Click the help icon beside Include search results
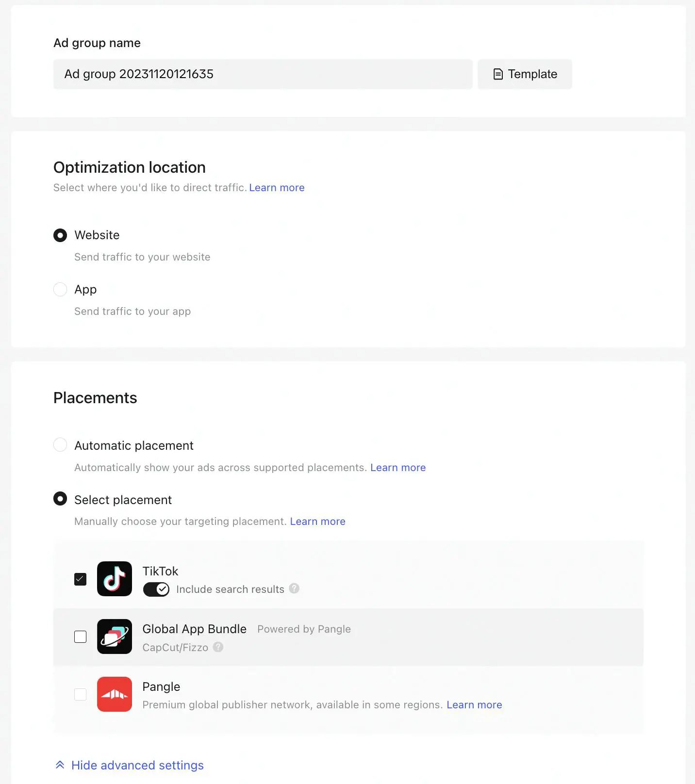This screenshot has width=695, height=784. coord(294,588)
